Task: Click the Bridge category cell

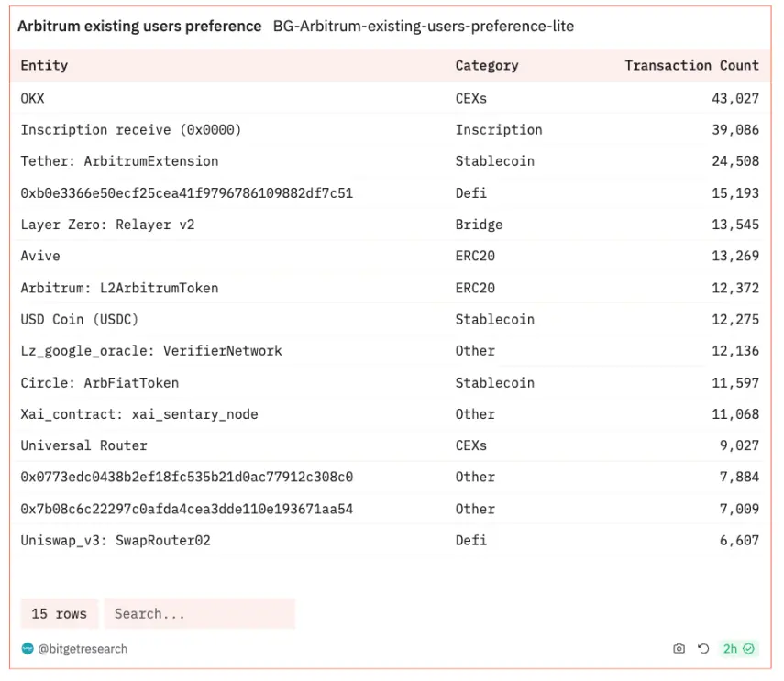Action: click(x=479, y=225)
